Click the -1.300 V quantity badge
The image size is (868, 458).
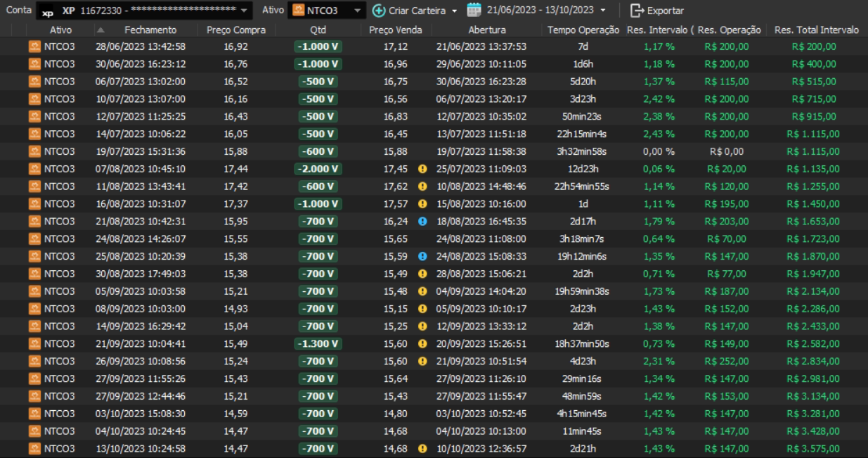[x=318, y=343]
